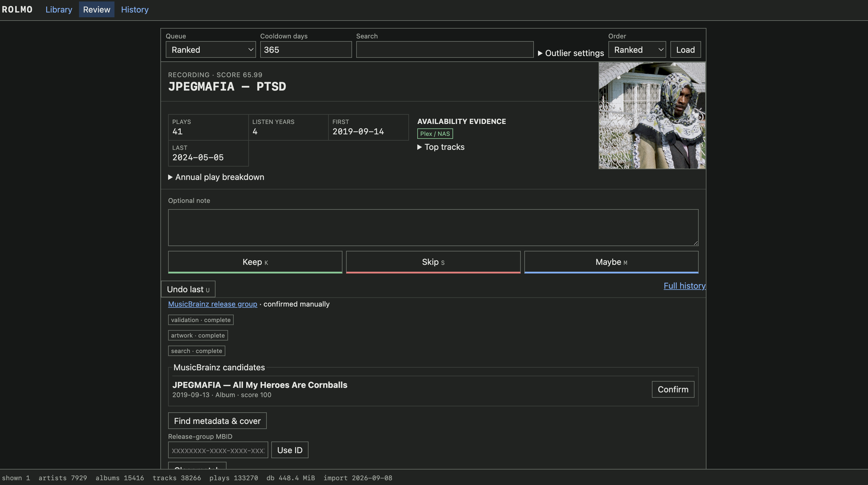Switch to the History tab

pyautogui.click(x=135, y=10)
